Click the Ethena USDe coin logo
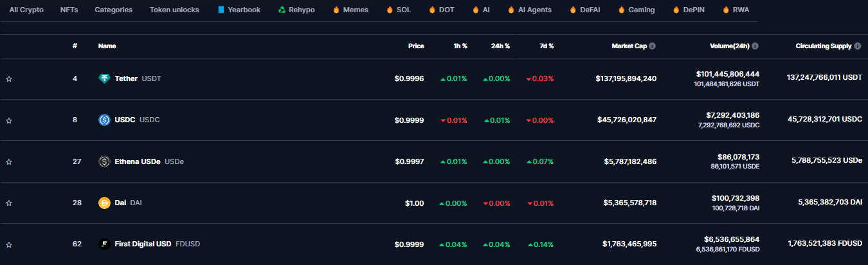 [104, 161]
